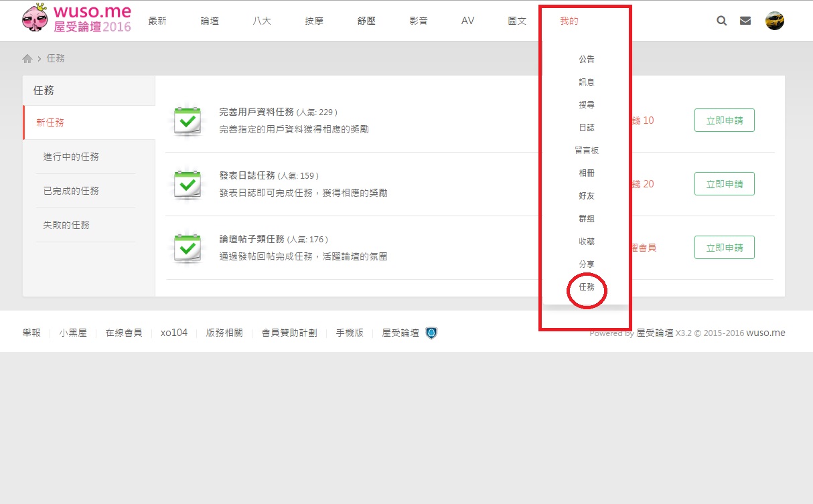
Task: Open the 論壇 navigation item
Action: click(x=210, y=21)
